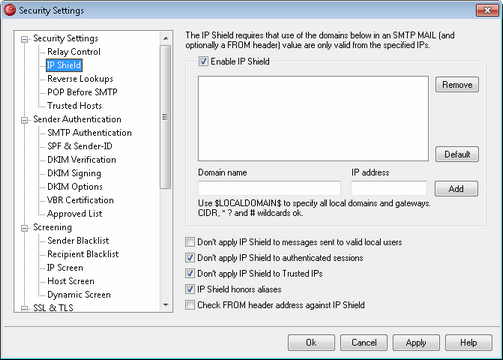The height and width of the screenshot is (360, 503).
Task: Collapse the Screening tree node
Action: point(24,228)
